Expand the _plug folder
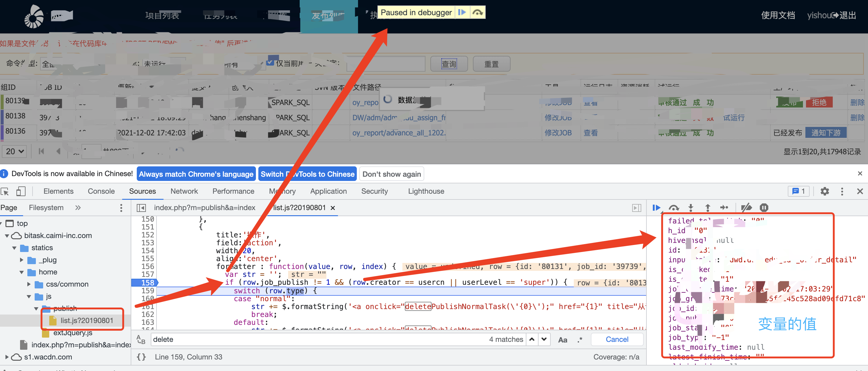The height and width of the screenshot is (371, 868). (x=22, y=260)
